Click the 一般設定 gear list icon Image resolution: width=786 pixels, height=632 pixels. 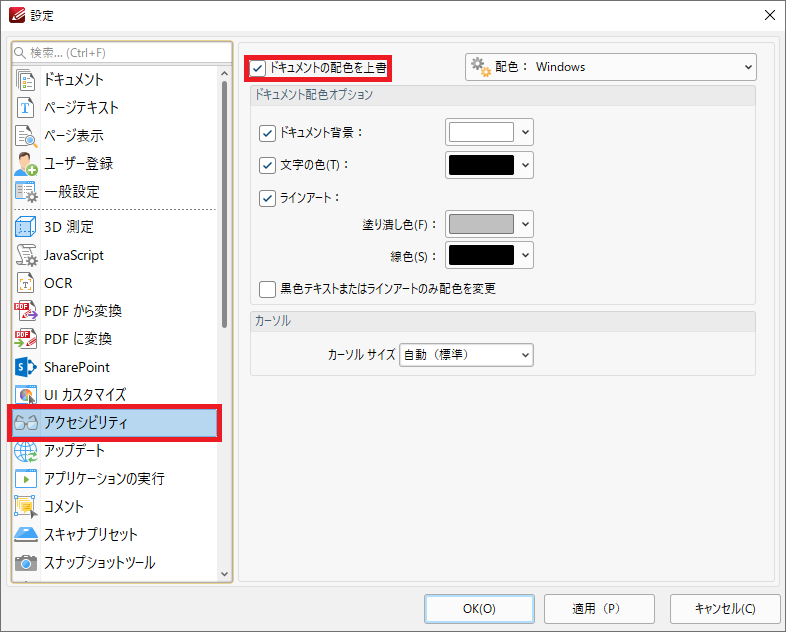[26, 192]
